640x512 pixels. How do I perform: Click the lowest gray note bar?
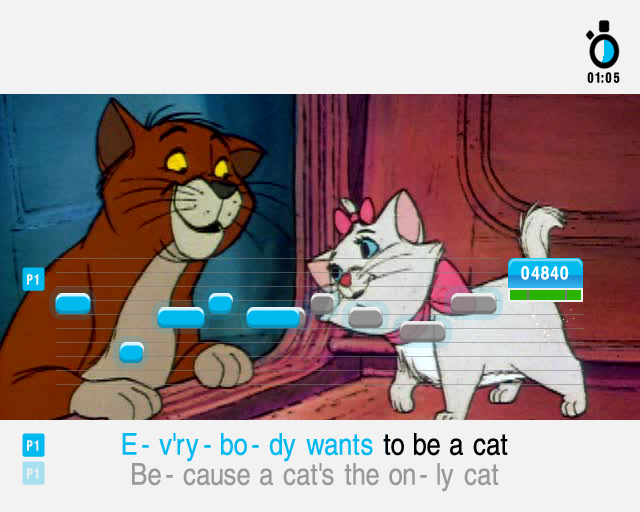point(422,332)
